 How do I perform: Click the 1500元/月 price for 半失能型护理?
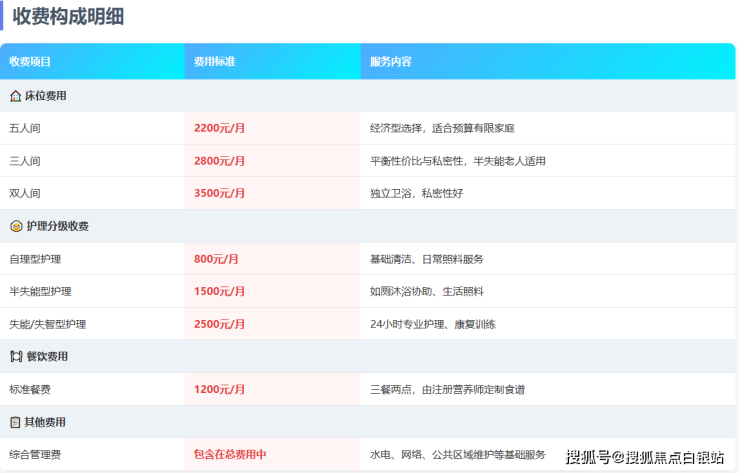(x=219, y=291)
